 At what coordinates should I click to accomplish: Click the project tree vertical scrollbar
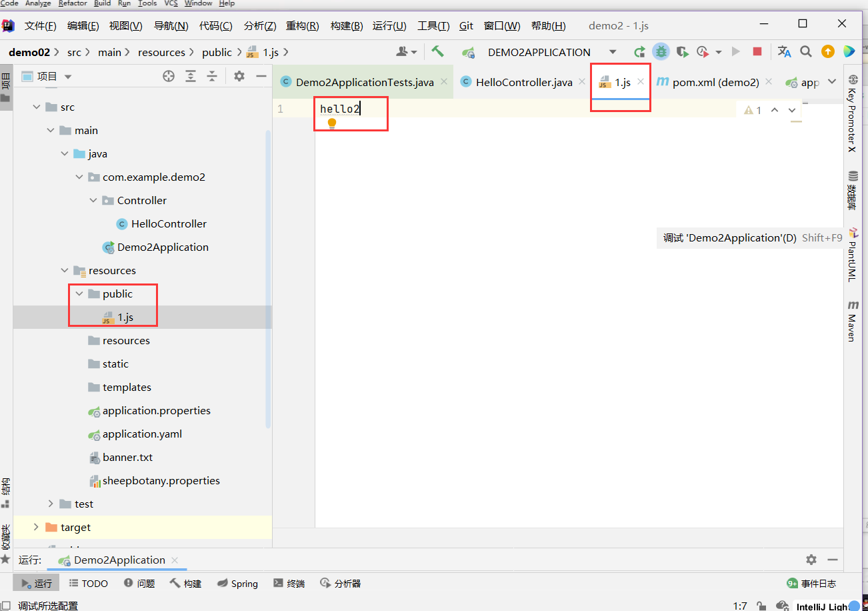269,278
